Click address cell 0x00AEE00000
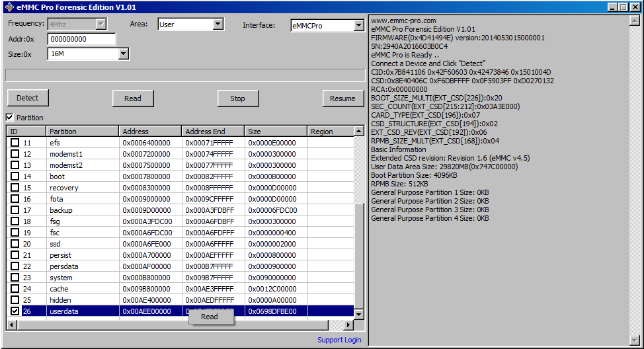 tap(147, 311)
